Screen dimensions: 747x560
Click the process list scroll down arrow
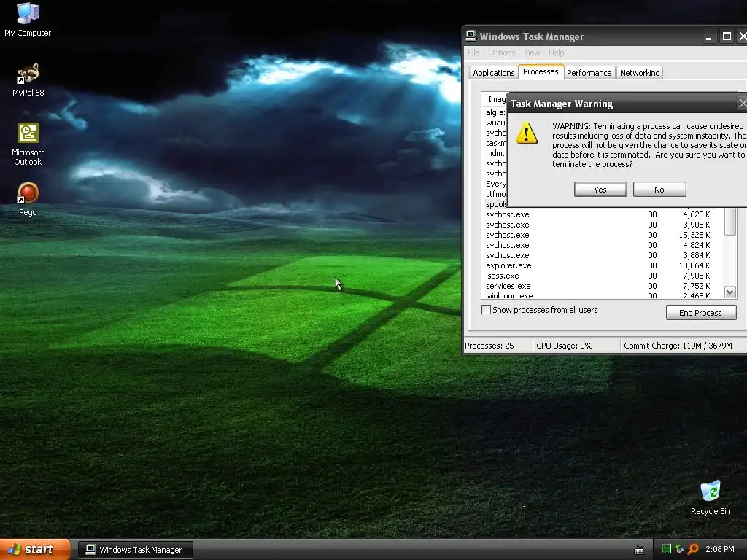pos(729,292)
